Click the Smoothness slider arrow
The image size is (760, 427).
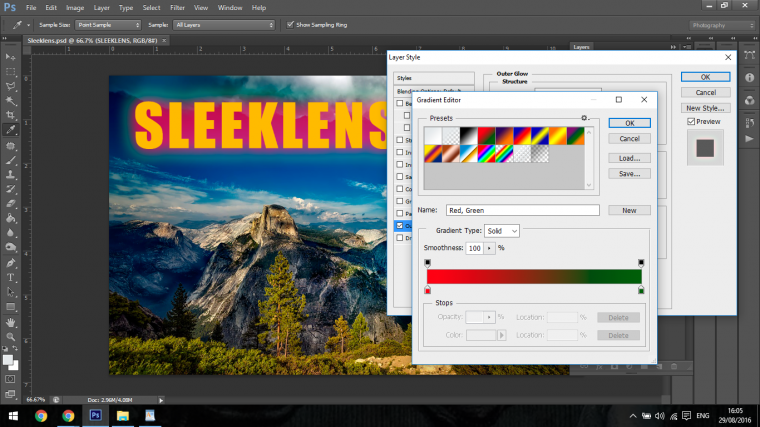point(489,248)
